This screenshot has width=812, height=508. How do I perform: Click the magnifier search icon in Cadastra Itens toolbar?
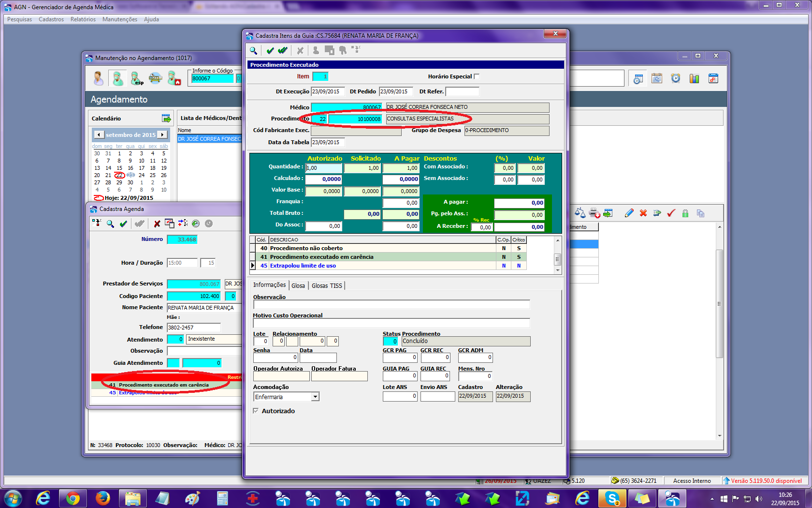click(x=253, y=50)
